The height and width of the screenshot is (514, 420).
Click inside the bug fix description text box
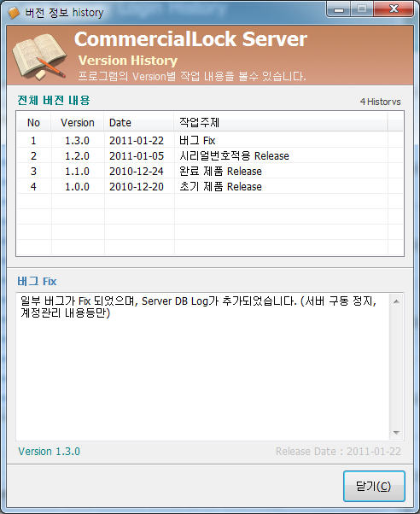coord(203,366)
